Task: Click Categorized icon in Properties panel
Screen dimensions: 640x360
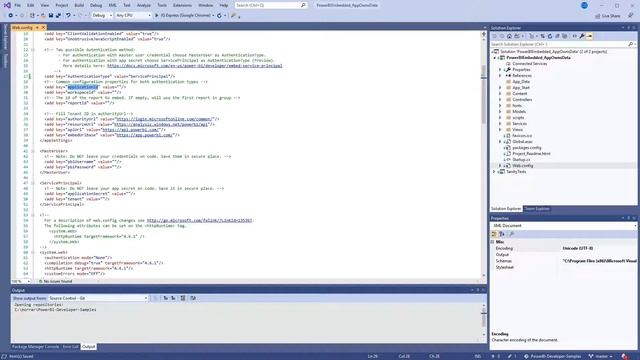Action: 494,234
